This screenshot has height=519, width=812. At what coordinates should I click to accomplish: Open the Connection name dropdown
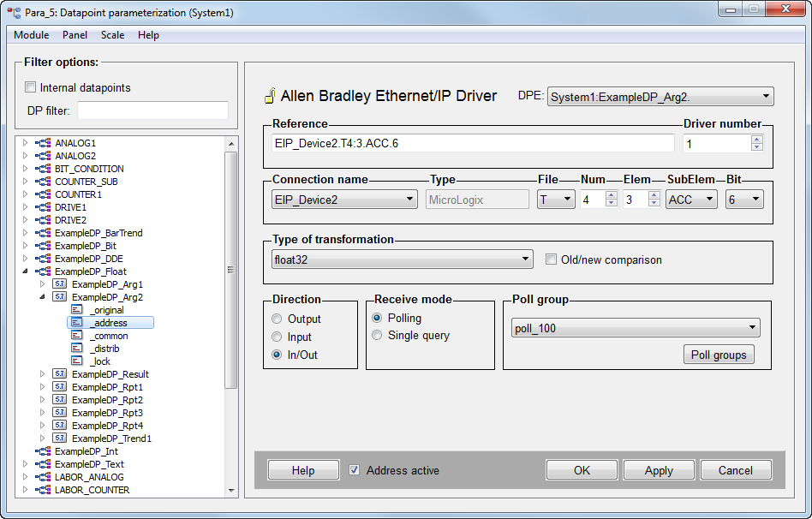344,200
